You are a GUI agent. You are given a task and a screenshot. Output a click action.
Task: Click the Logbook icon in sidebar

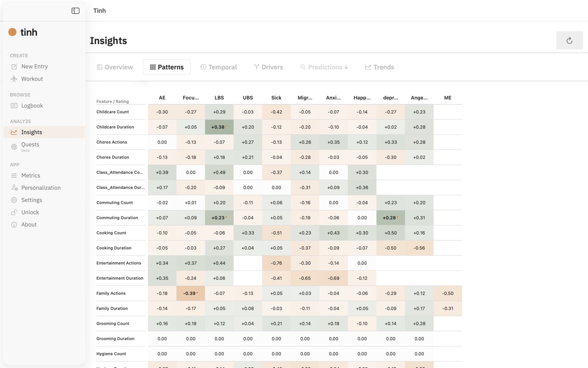point(14,105)
